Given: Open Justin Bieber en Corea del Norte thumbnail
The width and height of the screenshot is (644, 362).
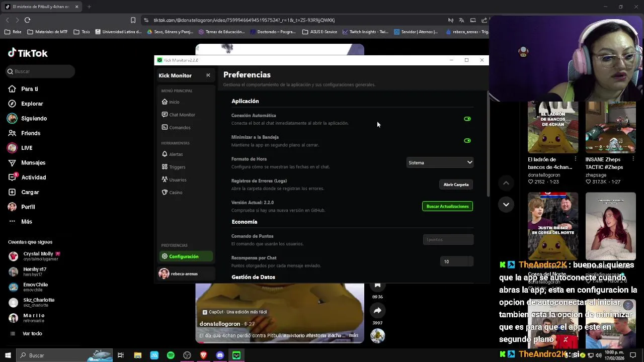Looking at the screenshot, I should click(553, 225).
